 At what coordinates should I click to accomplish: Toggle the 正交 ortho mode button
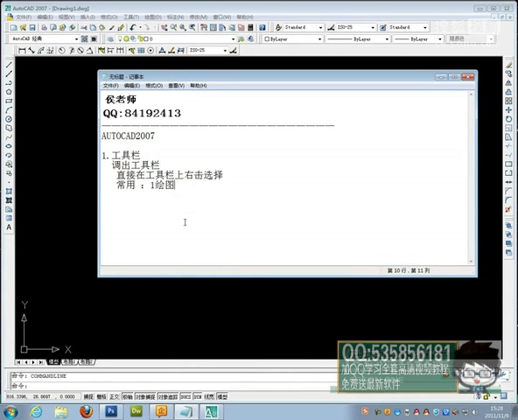115,396
